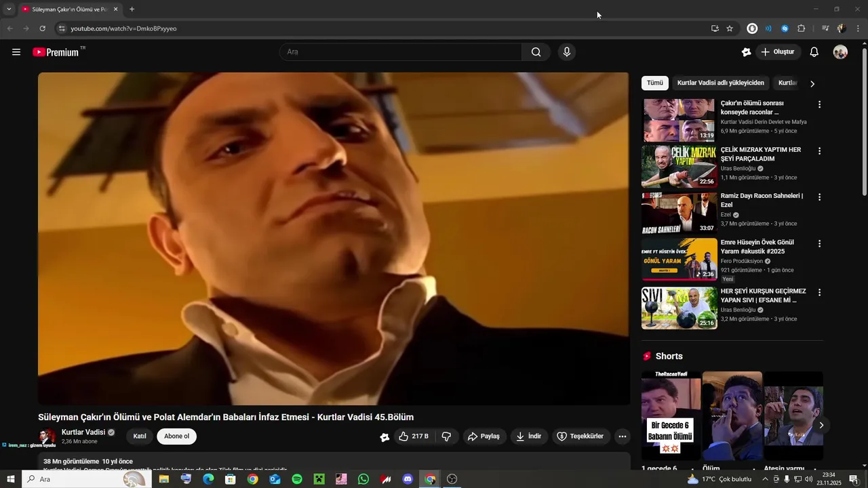Open WhatsApp from the taskbar

tap(363, 479)
